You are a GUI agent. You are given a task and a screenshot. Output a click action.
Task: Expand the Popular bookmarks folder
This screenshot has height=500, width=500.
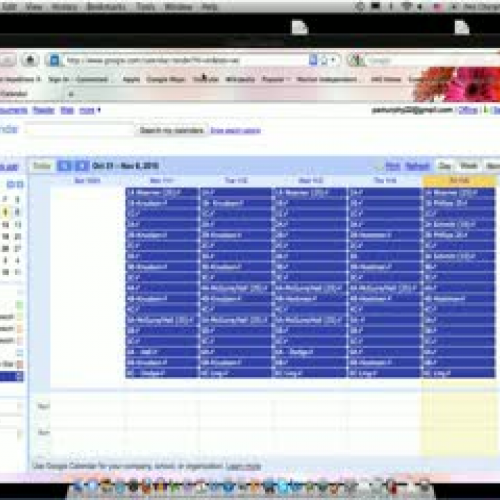(x=275, y=79)
